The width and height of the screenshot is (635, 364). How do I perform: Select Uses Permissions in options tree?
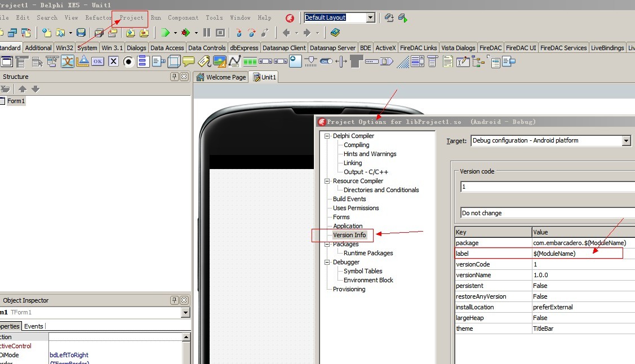[x=356, y=208]
